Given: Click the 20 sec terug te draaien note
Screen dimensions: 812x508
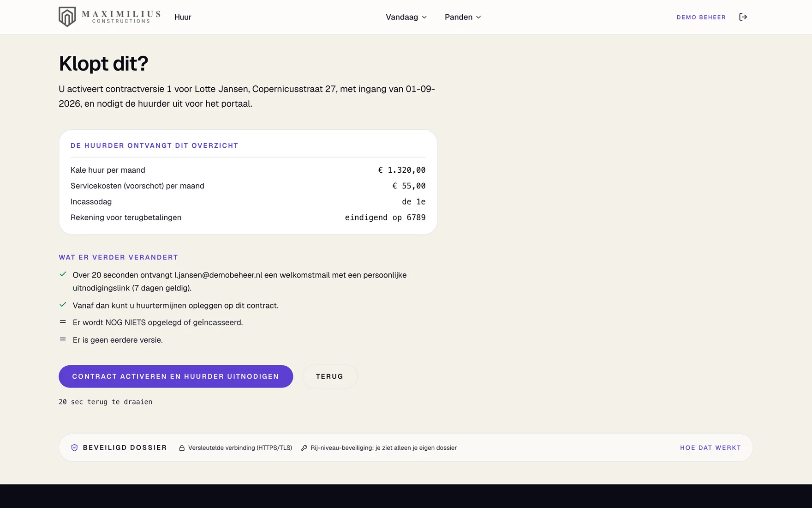Looking at the screenshot, I should (x=105, y=402).
